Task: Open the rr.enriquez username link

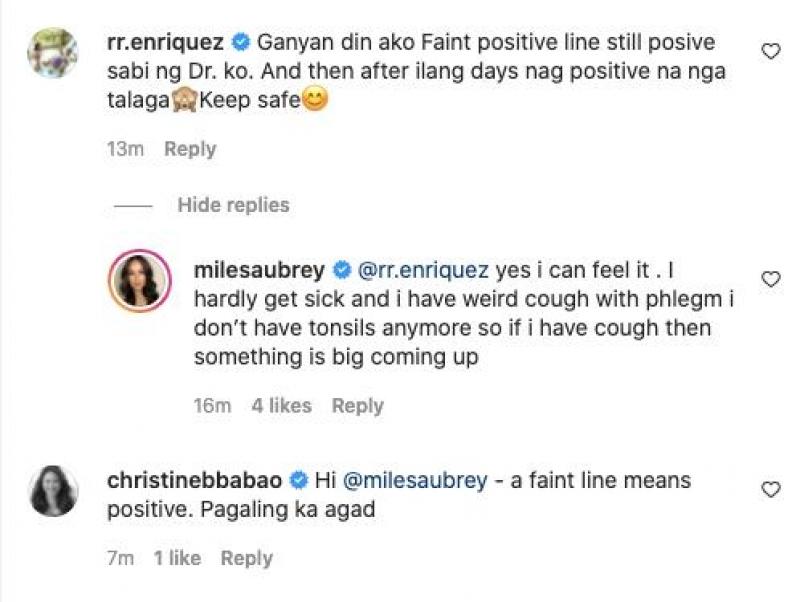Action: click(165, 43)
